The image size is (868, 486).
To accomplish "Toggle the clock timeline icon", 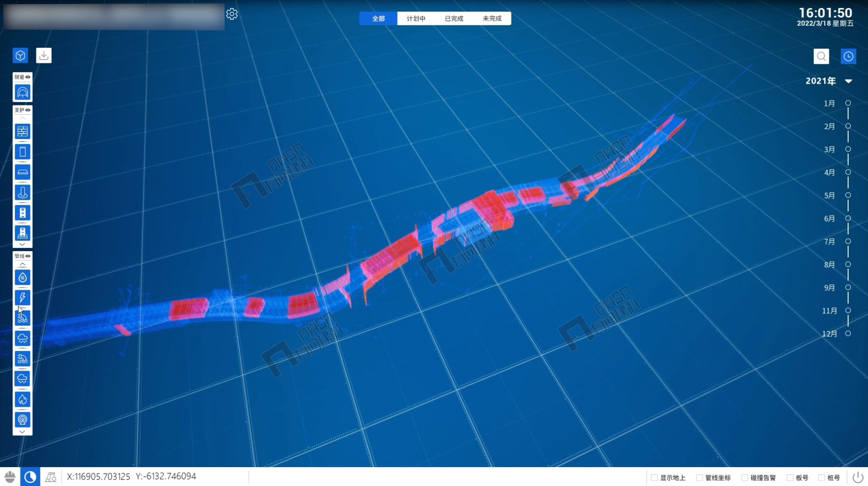I will 848,56.
